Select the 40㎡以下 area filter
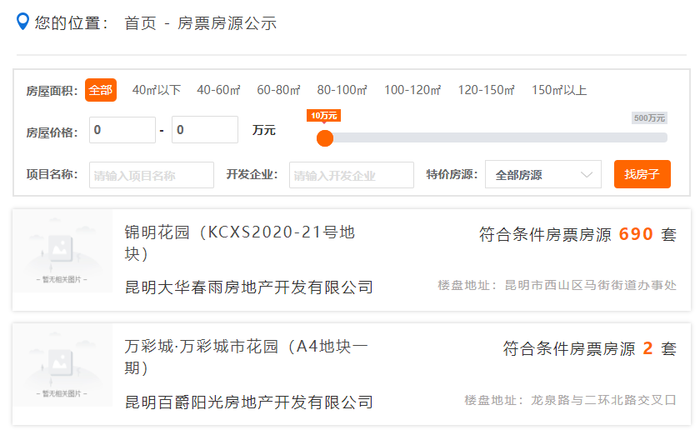The width and height of the screenshot is (700, 435). tap(156, 90)
